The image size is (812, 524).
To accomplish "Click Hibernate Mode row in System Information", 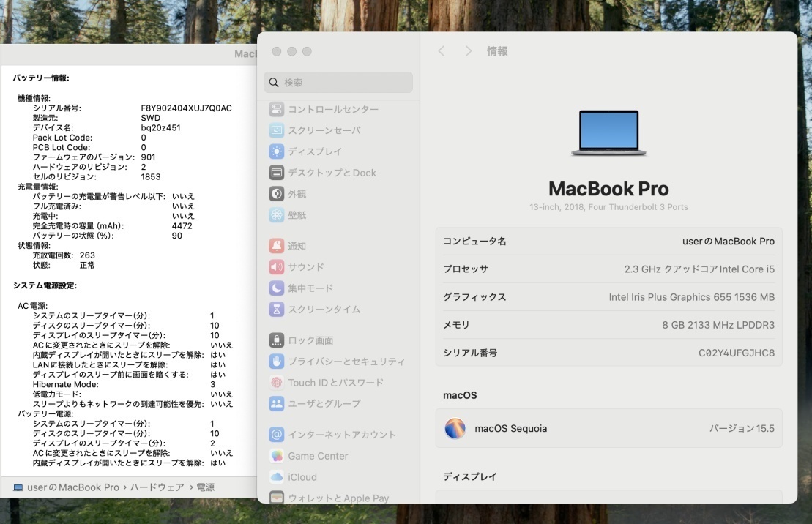I will [124, 385].
